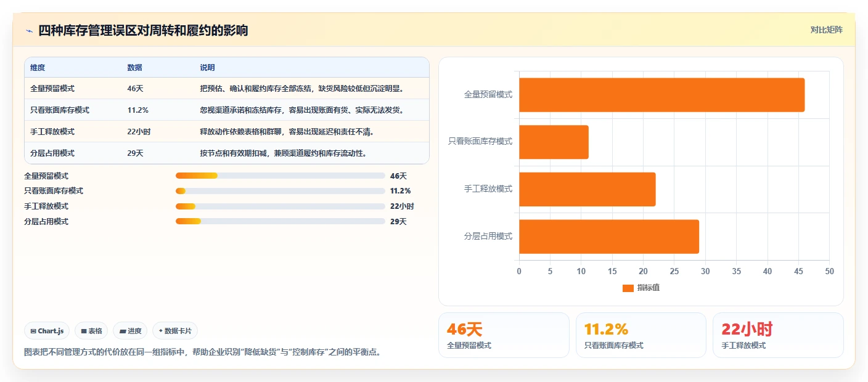The image size is (868, 382).
Task: Click the 全量预留模式 chart bar
Action: point(661,95)
